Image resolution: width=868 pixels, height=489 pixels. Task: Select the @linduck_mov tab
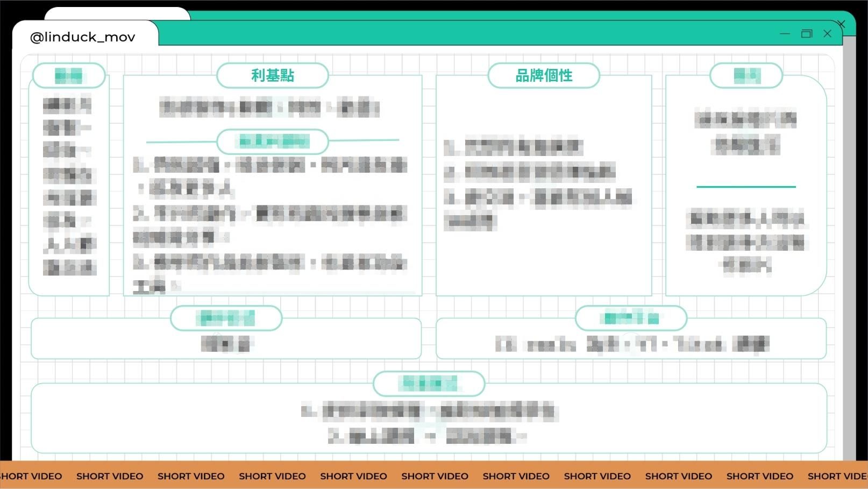[x=83, y=37]
